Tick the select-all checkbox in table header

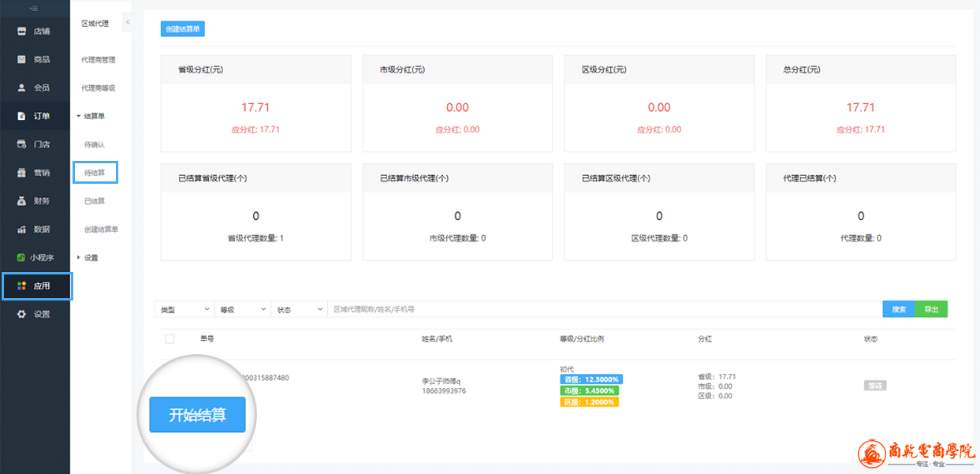tap(170, 339)
